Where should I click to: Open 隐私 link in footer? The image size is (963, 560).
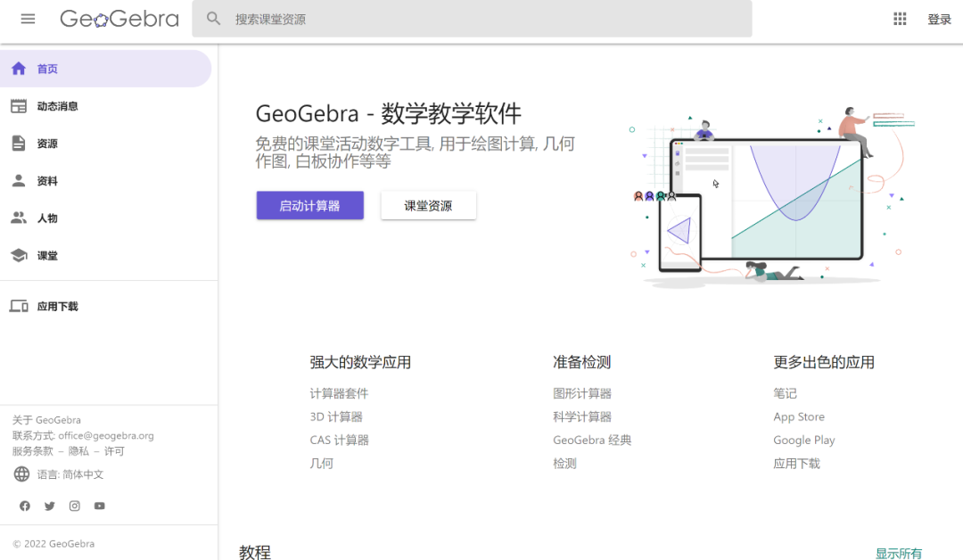[x=78, y=451]
